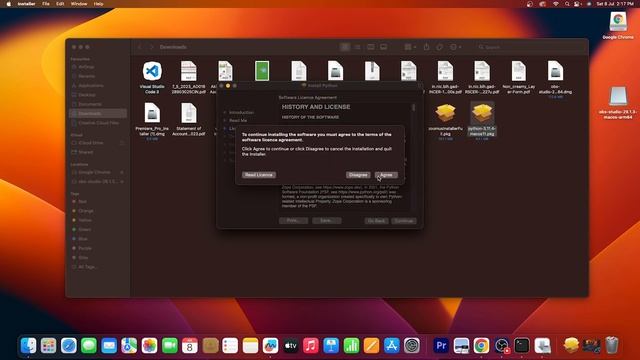Click the Spotlight search icon in menu bar
The height and width of the screenshot is (360, 640).
567,4
